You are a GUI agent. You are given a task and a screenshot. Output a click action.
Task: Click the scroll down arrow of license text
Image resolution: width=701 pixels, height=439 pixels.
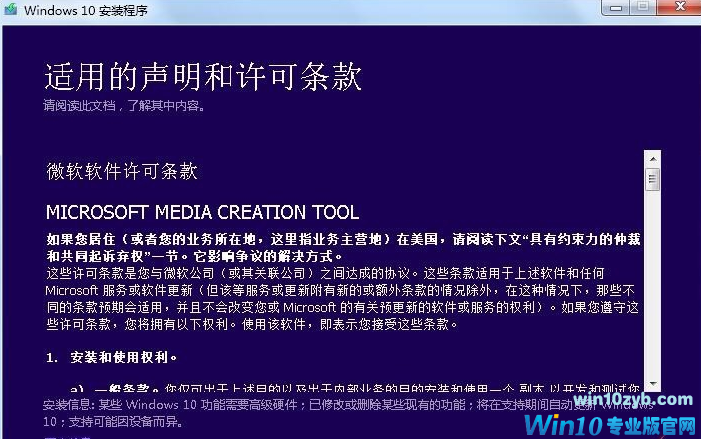653,384
